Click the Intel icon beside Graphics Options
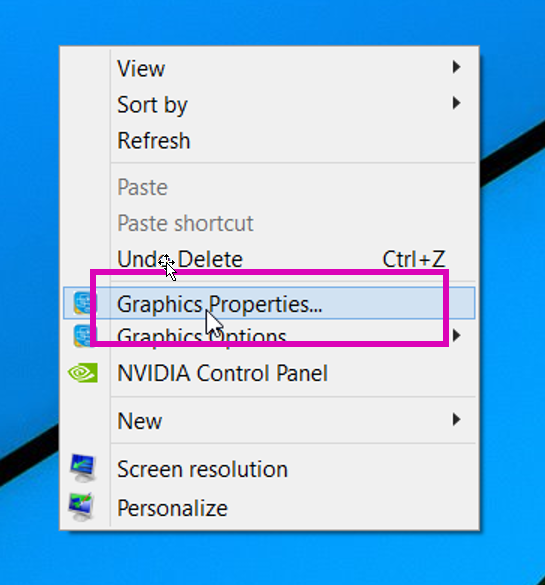 pyautogui.click(x=84, y=335)
